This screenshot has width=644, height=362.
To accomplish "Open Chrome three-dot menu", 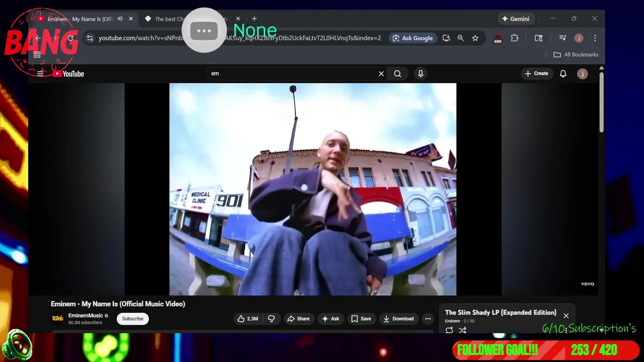I will tap(595, 38).
